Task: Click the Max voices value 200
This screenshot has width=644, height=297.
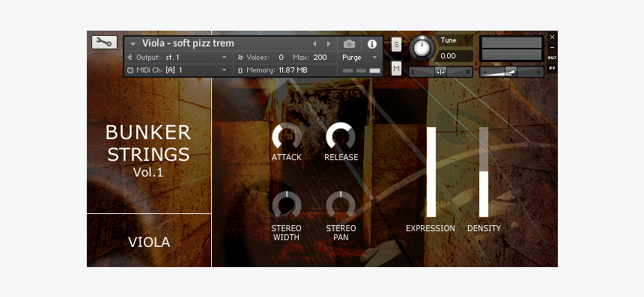Action: click(x=320, y=58)
